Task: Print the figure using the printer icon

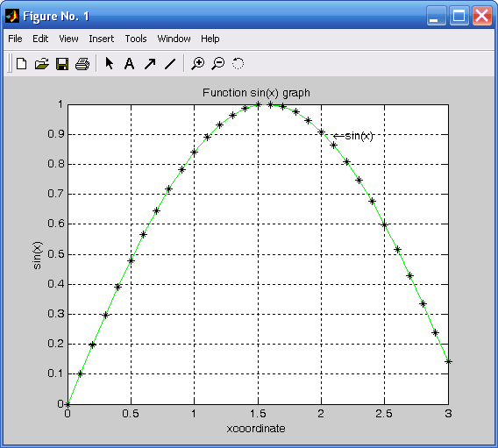Action: [x=82, y=64]
